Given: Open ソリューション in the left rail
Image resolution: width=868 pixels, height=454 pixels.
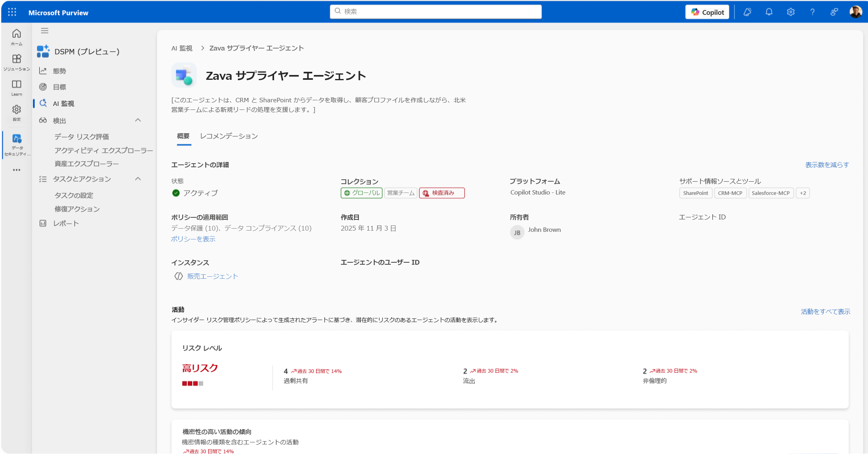Looking at the screenshot, I should click(16, 62).
